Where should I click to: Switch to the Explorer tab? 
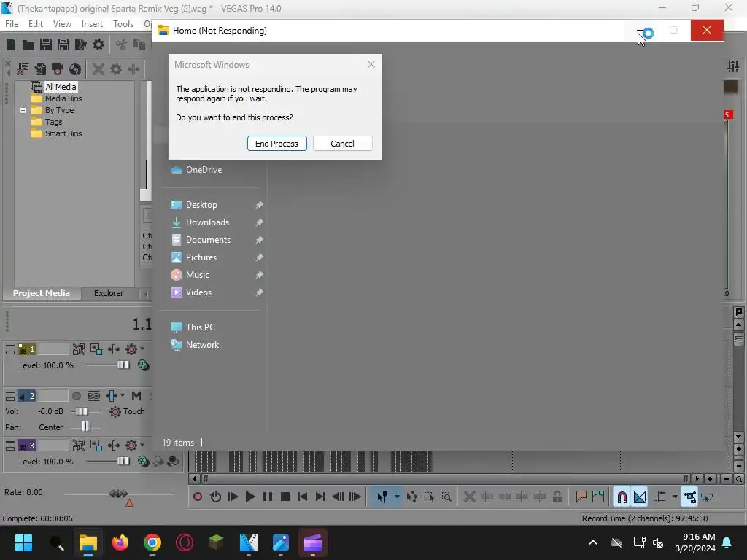(109, 293)
